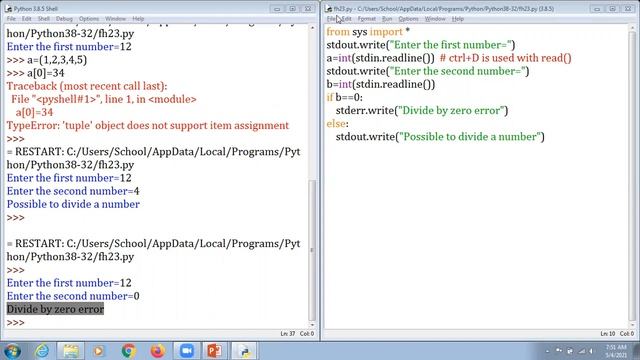
Task: Open Edit menu in Python Shell window
Action: [x=27, y=19]
